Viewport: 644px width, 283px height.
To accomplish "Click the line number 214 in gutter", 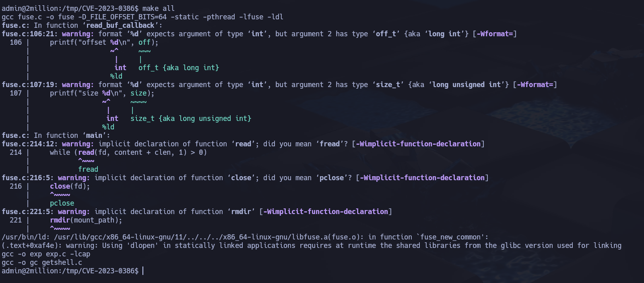I will pos(16,152).
